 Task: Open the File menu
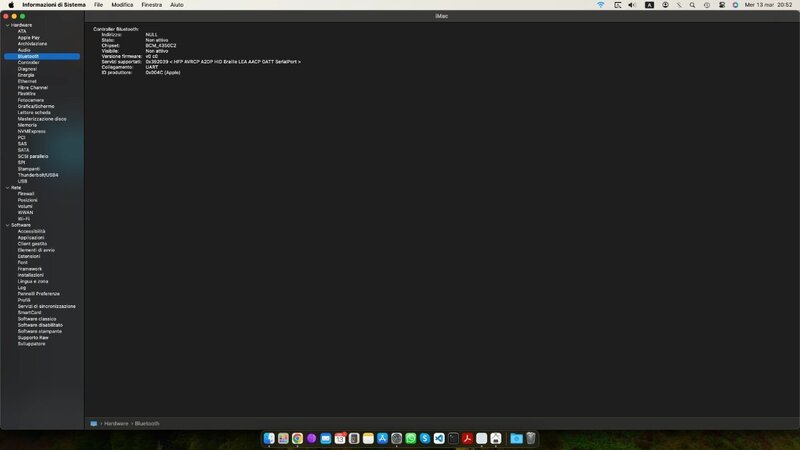click(x=98, y=5)
